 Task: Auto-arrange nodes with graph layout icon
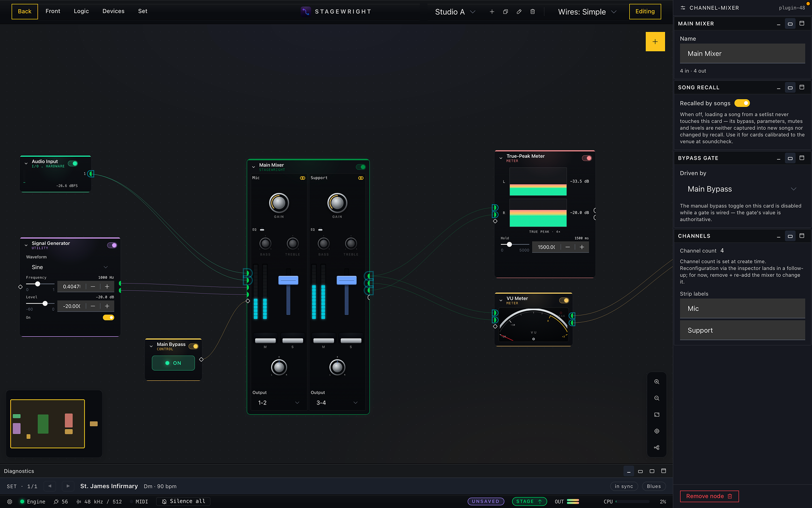pos(656,448)
